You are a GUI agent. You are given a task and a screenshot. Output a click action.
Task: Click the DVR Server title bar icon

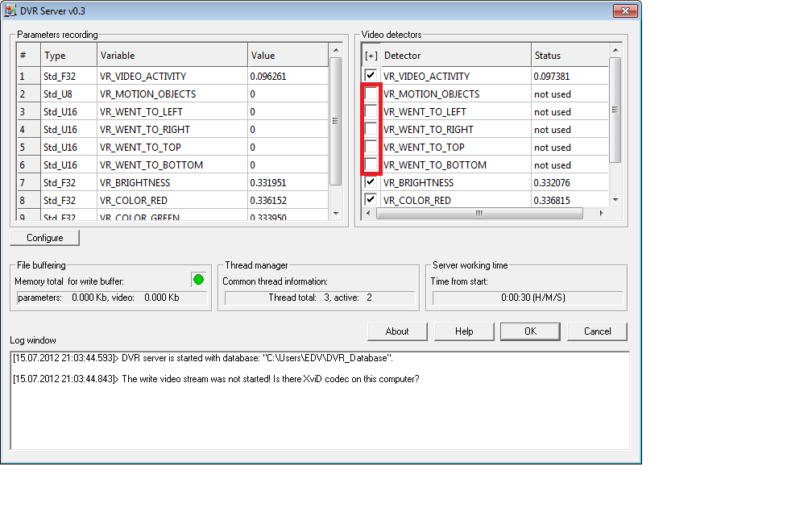(x=11, y=10)
